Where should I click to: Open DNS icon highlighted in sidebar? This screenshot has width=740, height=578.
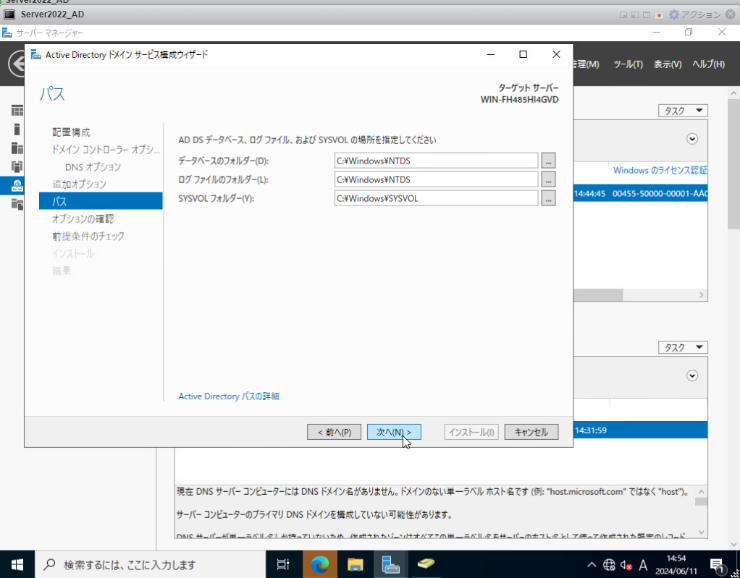coord(17,185)
